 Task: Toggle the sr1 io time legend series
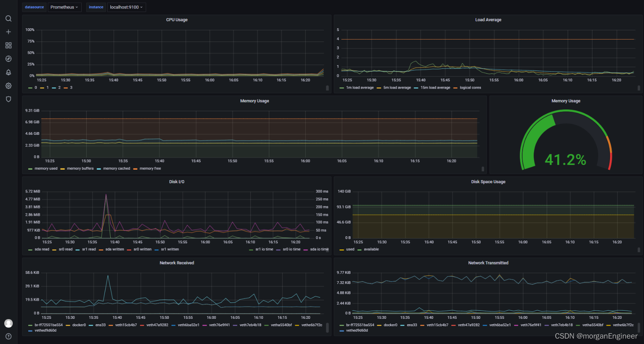pos(264,249)
